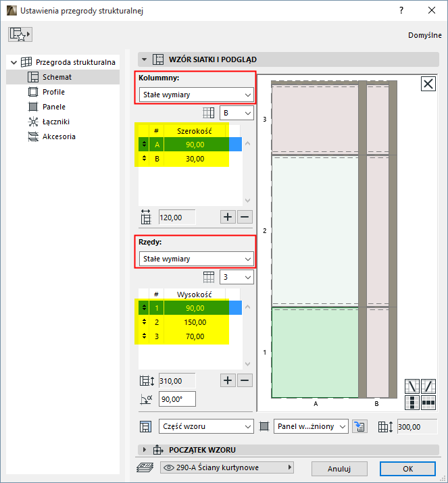Click the total pattern width field 120,00
The width and height of the screenshot is (448, 483).
[177, 218]
